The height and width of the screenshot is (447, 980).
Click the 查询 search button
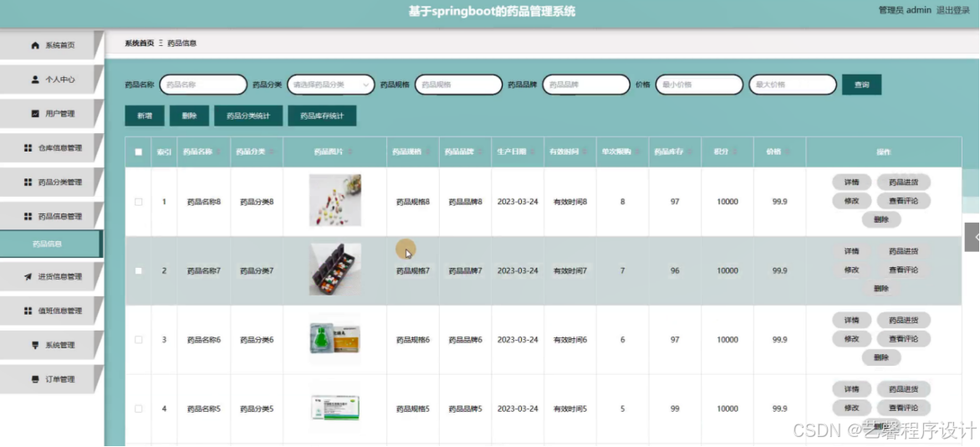point(862,85)
